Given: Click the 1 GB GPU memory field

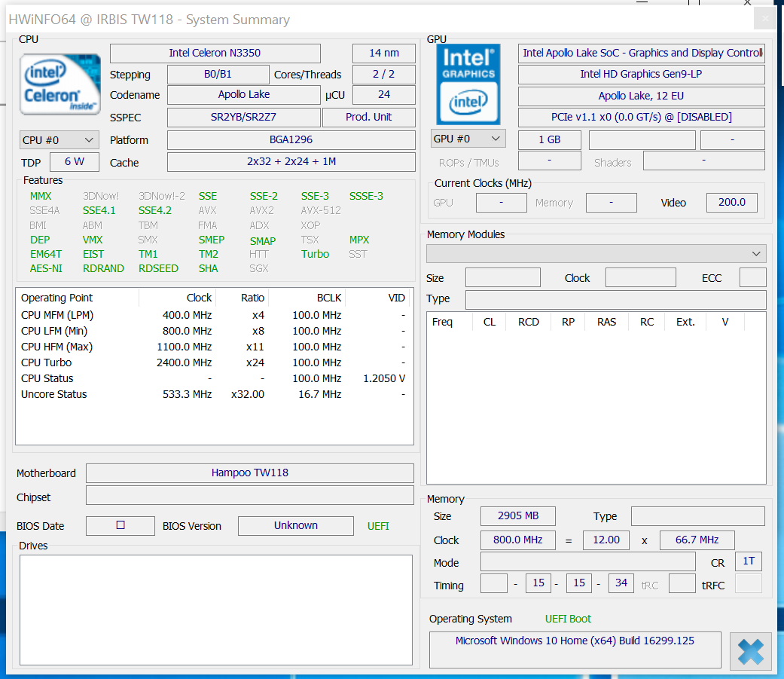Looking at the screenshot, I should coord(550,139).
